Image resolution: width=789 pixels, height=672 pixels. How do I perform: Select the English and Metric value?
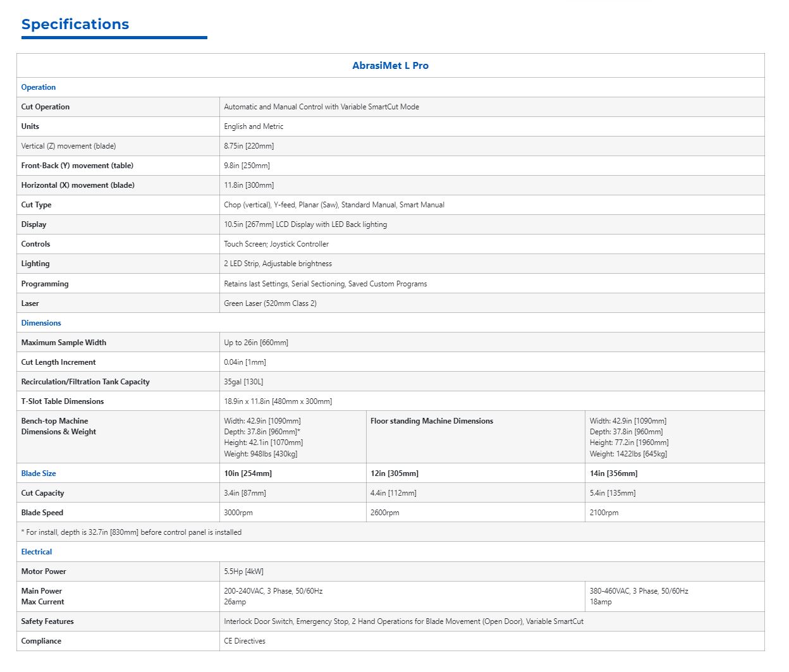tap(254, 126)
